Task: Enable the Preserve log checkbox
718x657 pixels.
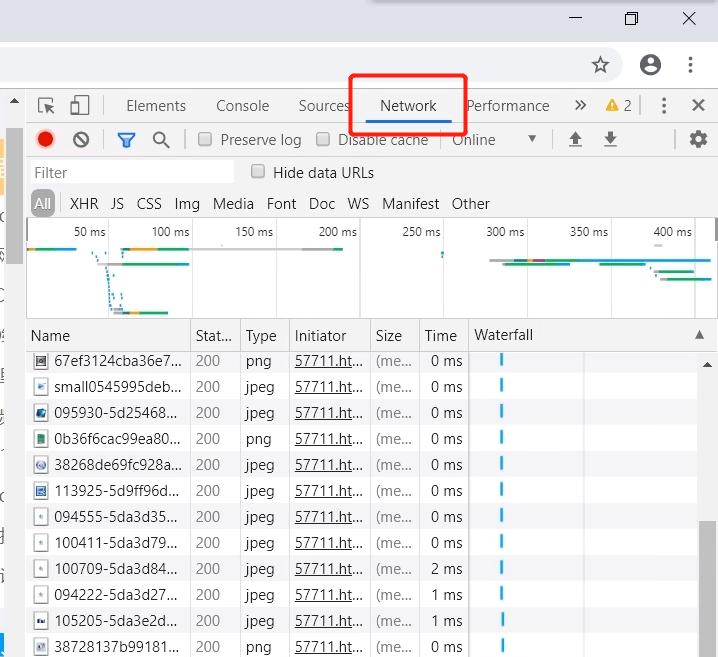Action: tap(205, 140)
